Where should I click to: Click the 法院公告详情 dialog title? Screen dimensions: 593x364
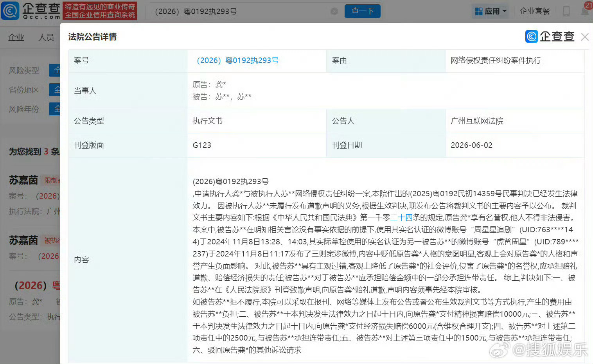click(x=92, y=37)
